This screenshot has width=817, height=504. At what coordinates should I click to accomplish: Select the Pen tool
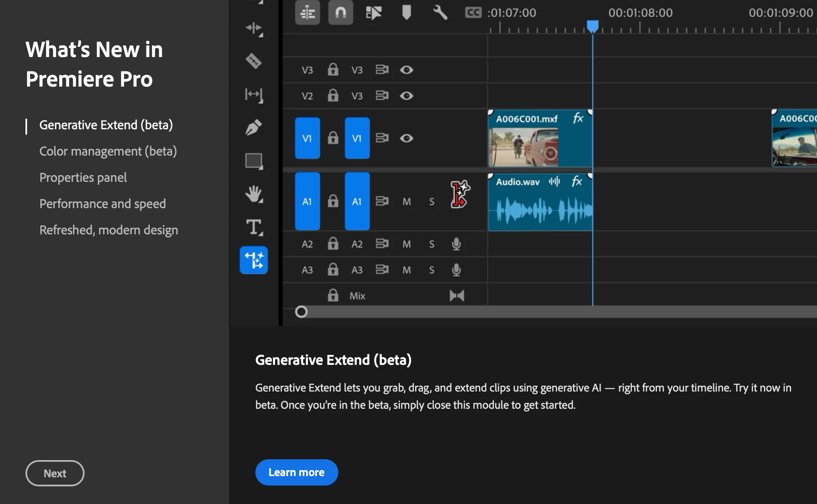[254, 127]
